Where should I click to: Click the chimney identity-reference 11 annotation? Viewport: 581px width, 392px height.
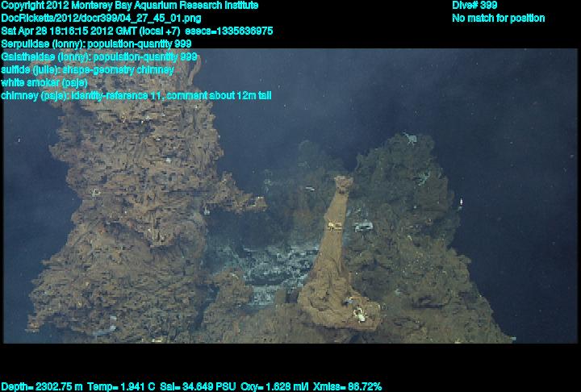pyautogui.click(x=136, y=96)
